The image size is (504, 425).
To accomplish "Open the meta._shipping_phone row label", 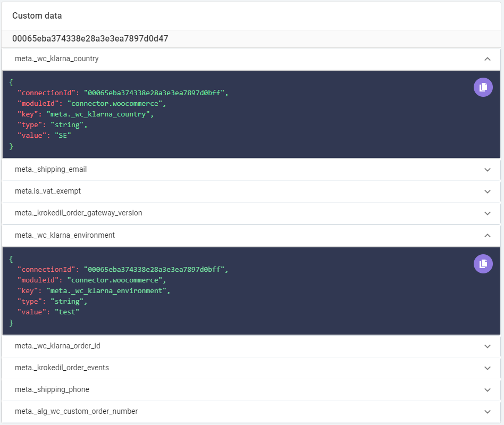I will pyautogui.click(x=52, y=390).
